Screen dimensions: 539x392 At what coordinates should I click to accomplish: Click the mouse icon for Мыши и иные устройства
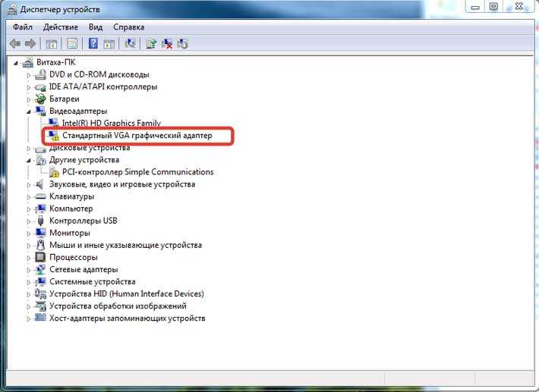(40, 245)
